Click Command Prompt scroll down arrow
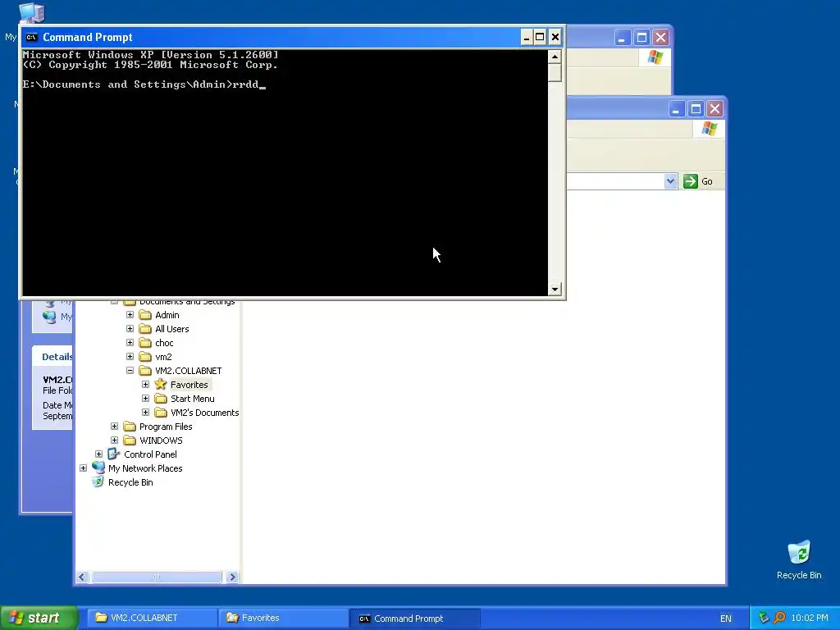Image resolution: width=840 pixels, height=630 pixels. click(555, 289)
